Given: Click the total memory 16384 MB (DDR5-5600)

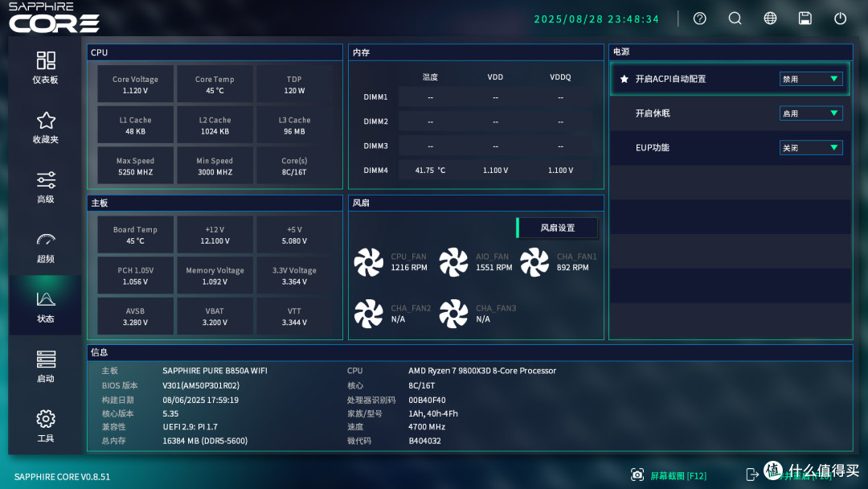Looking at the screenshot, I should (x=205, y=441).
